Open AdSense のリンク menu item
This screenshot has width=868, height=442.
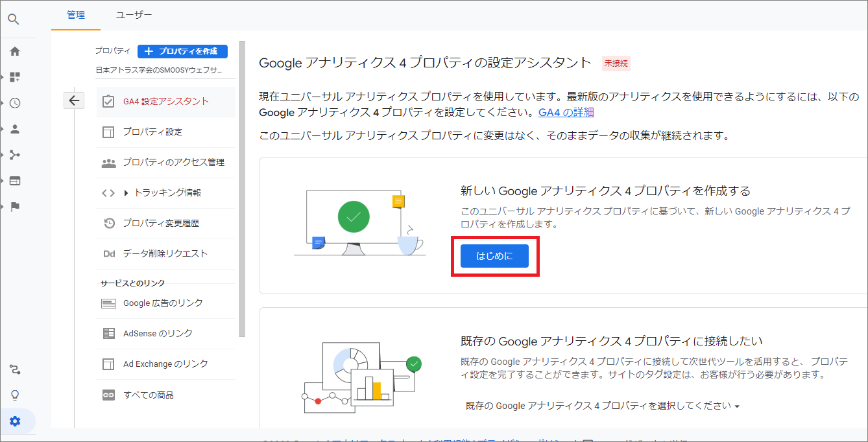pyautogui.click(x=166, y=333)
